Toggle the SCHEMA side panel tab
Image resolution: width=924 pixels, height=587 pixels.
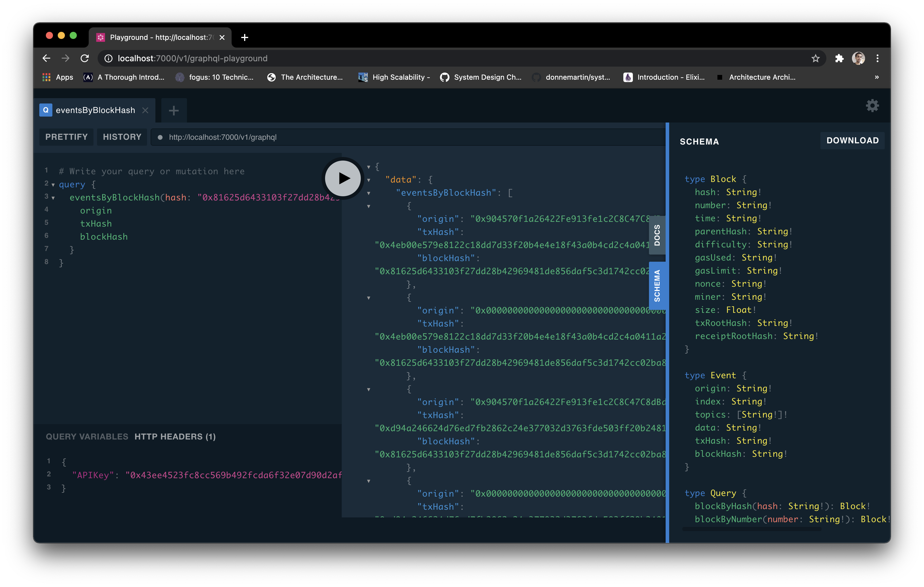coord(657,286)
